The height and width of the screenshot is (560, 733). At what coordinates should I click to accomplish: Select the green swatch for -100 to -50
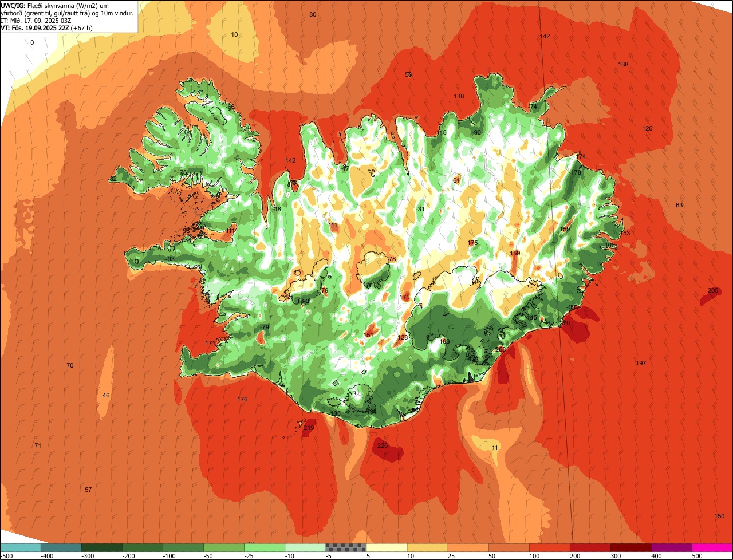[183, 547]
